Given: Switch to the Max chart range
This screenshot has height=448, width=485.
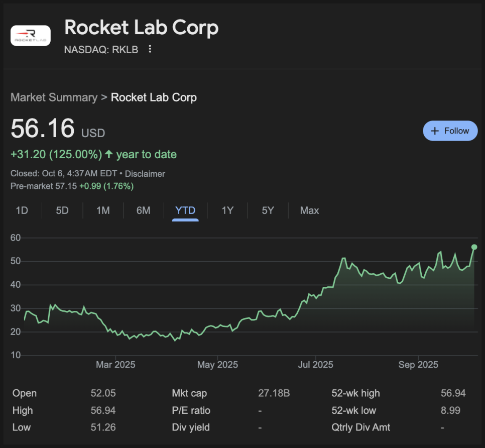Looking at the screenshot, I should coord(309,210).
